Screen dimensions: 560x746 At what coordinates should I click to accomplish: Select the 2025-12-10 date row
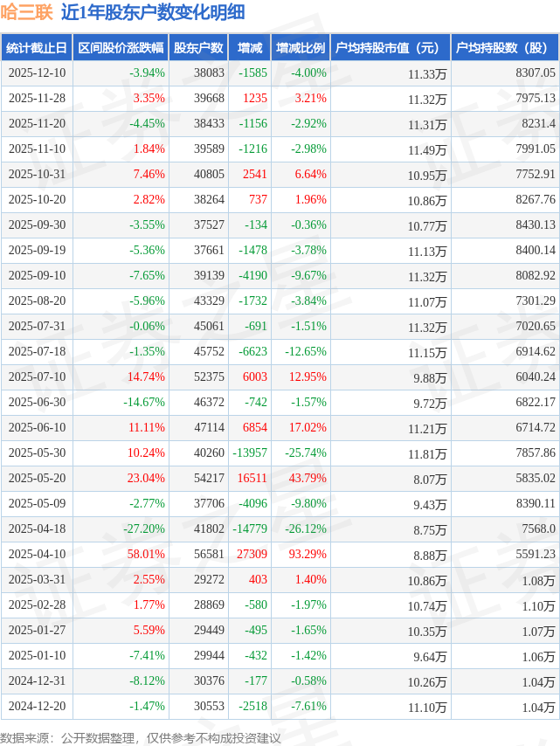click(37, 73)
